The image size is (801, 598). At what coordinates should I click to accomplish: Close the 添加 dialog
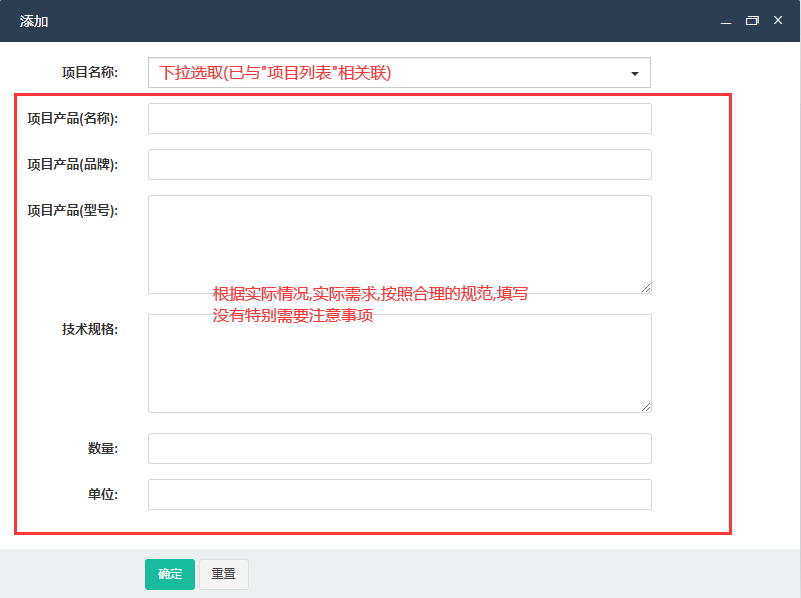778,20
